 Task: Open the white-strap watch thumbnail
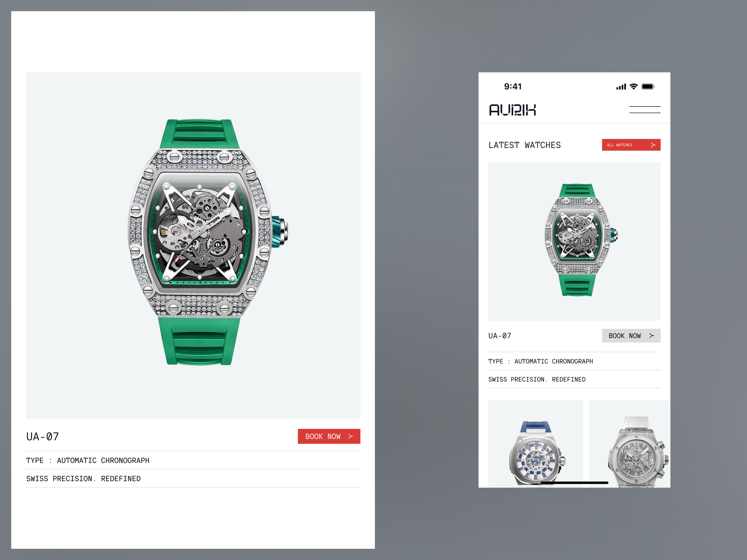(630, 444)
